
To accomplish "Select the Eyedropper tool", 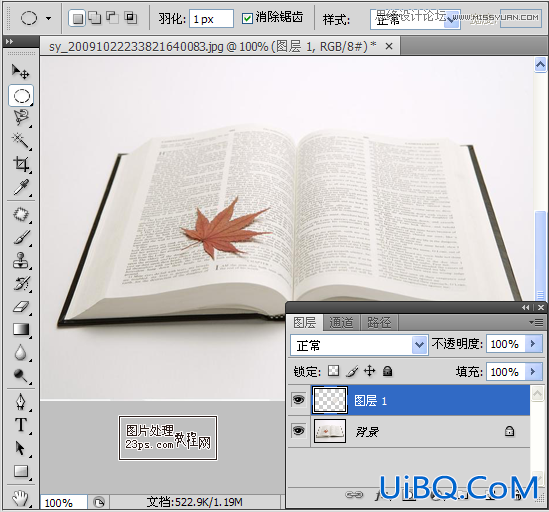I will pos(21,187).
